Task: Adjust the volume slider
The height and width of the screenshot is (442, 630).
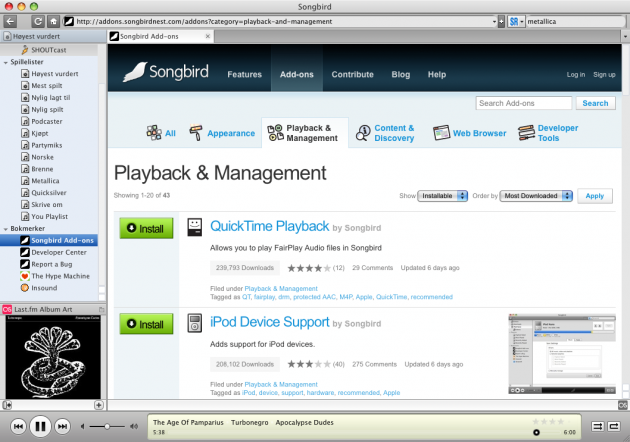Action: (107, 426)
